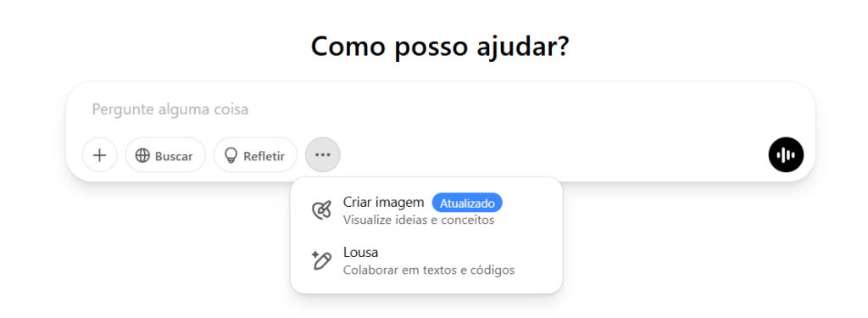Click the sparkle pencil icon for Lousa
Image resolution: width=868 pixels, height=318 pixels.
(x=321, y=260)
